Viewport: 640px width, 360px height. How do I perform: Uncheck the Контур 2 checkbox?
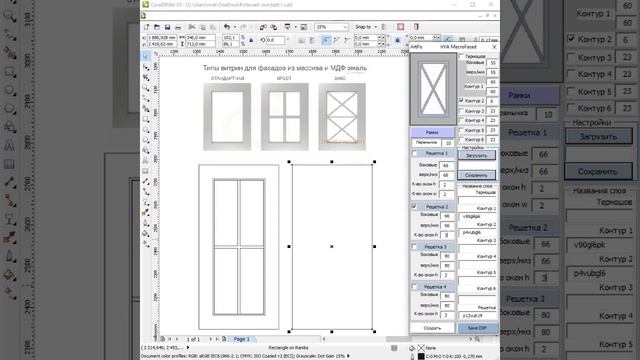[461, 100]
